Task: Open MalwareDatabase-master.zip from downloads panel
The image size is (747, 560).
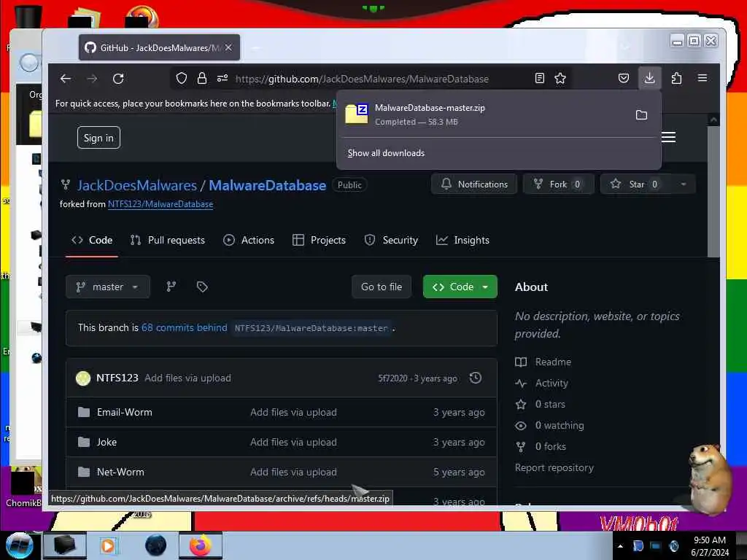Action: coord(484,114)
